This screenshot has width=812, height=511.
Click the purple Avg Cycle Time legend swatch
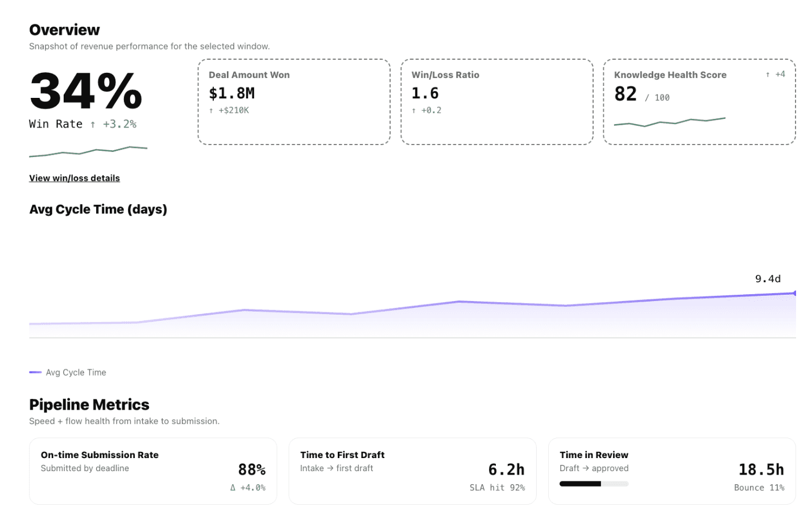tap(34, 372)
